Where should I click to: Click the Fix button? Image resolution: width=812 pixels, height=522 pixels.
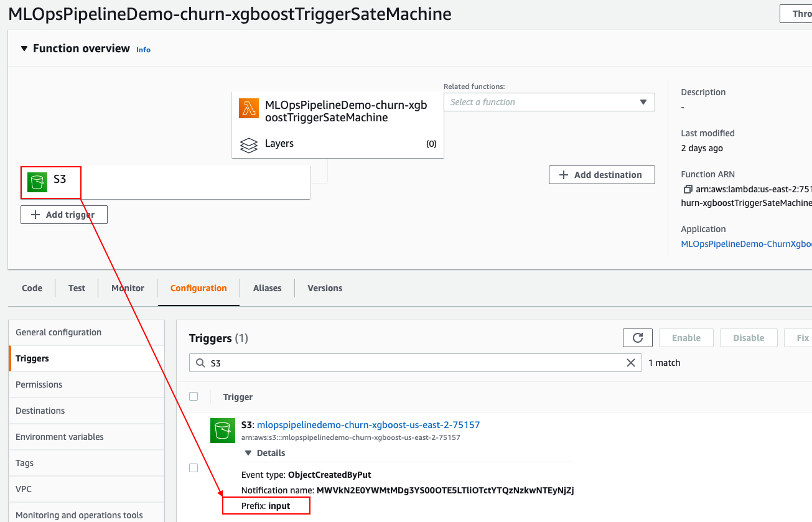point(798,338)
